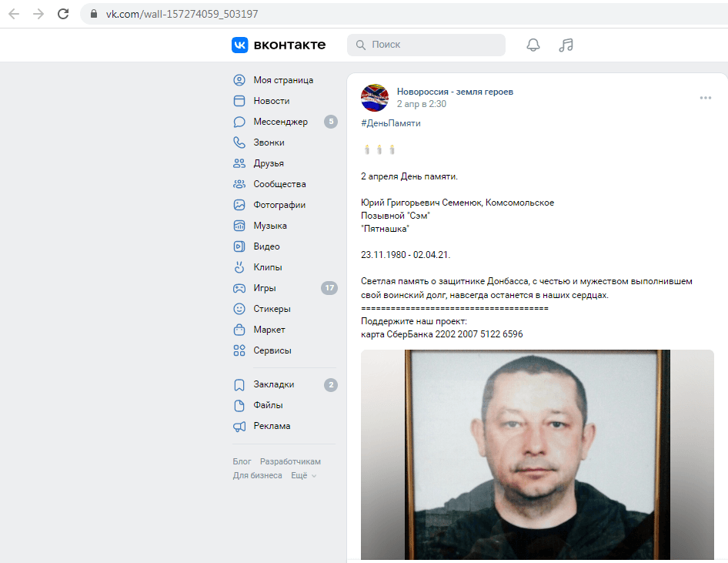Click the VKontakte logo

(279, 45)
